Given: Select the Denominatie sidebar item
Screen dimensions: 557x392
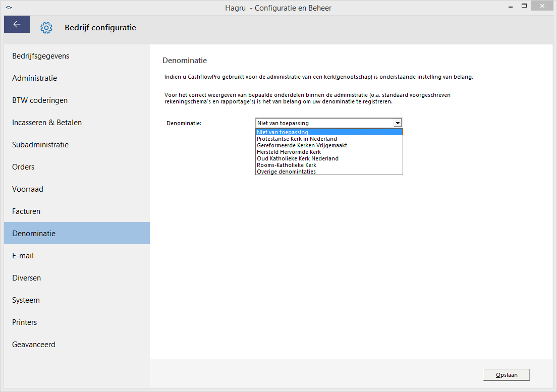Looking at the screenshot, I should point(77,233).
